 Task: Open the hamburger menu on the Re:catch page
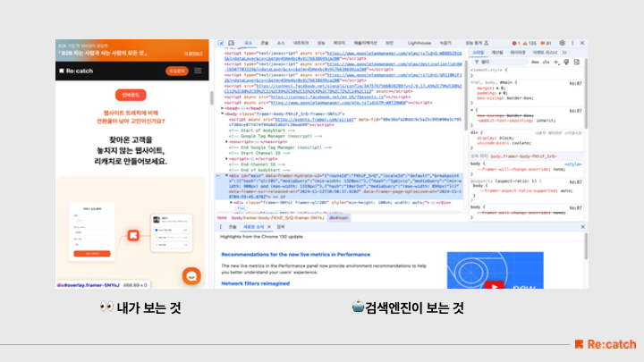pos(198,71)
